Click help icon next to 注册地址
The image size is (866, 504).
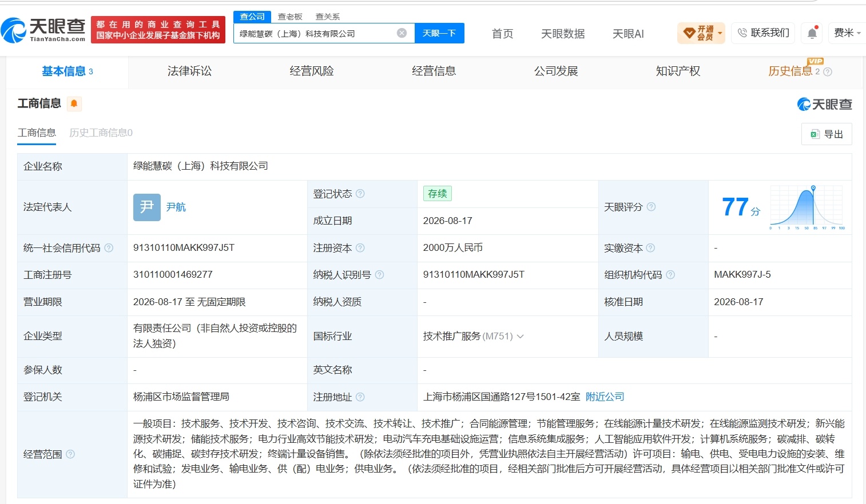click(x=360, y=397)
